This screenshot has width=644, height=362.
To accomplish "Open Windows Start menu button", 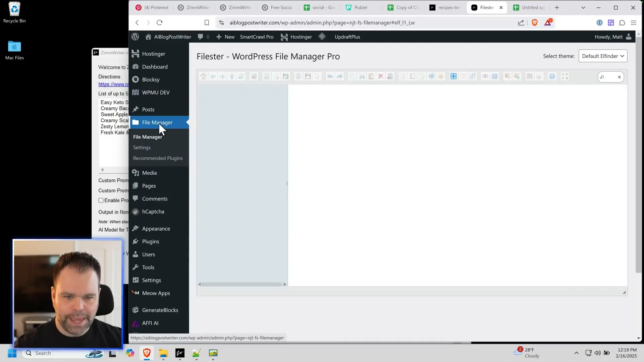I will pos(12,353).
